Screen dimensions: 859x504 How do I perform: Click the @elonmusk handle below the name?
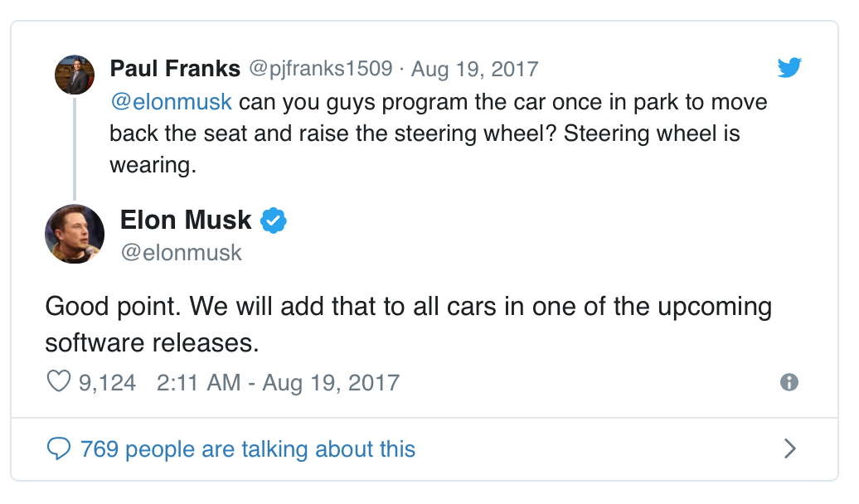(181, 252)
